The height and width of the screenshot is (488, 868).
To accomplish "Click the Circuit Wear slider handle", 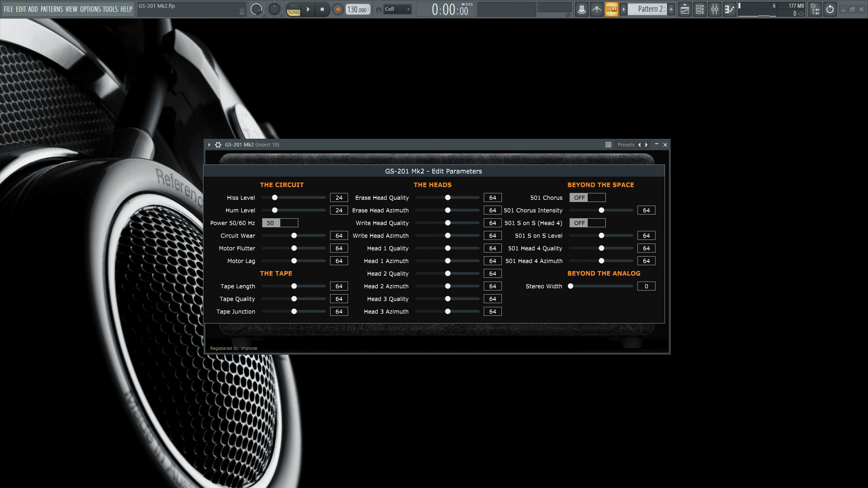I will (294, 235).
